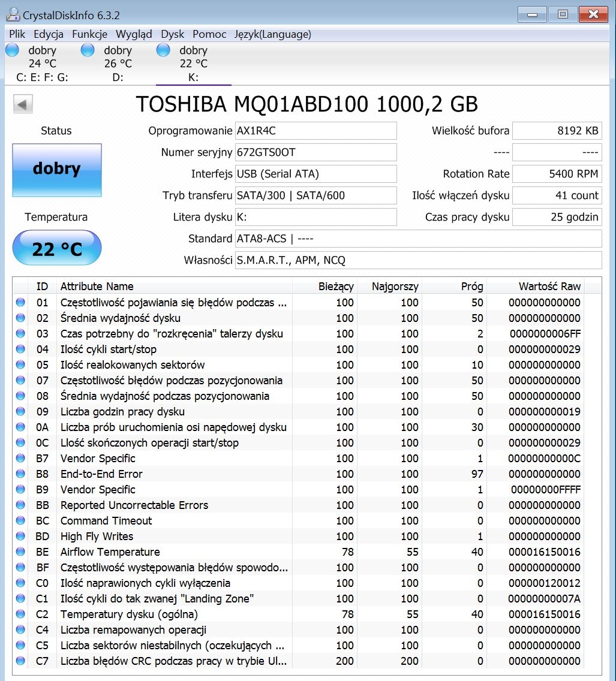Click the blue status dot of attribute 01

coord(20,302)
